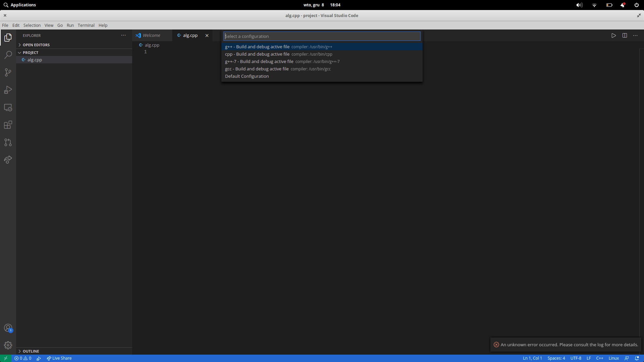Open the Manage gear icon
The width and height of the screenshot is (644, 362).
[x=8, y=345]
